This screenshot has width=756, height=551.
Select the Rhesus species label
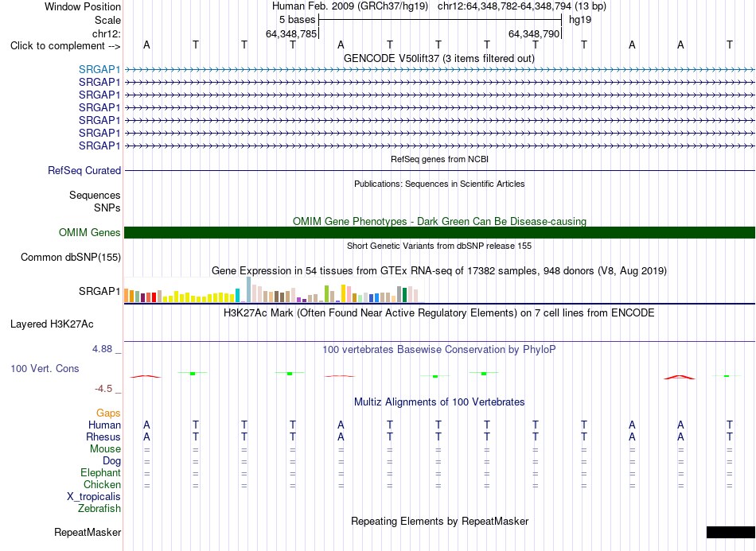(x=103, y=437)
